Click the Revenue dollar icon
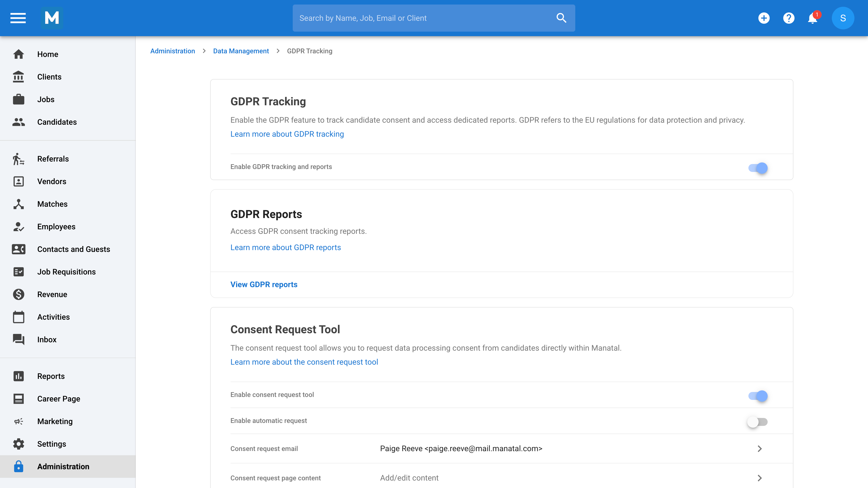Viewport: 868px width, 488px height. coord(19,294)
